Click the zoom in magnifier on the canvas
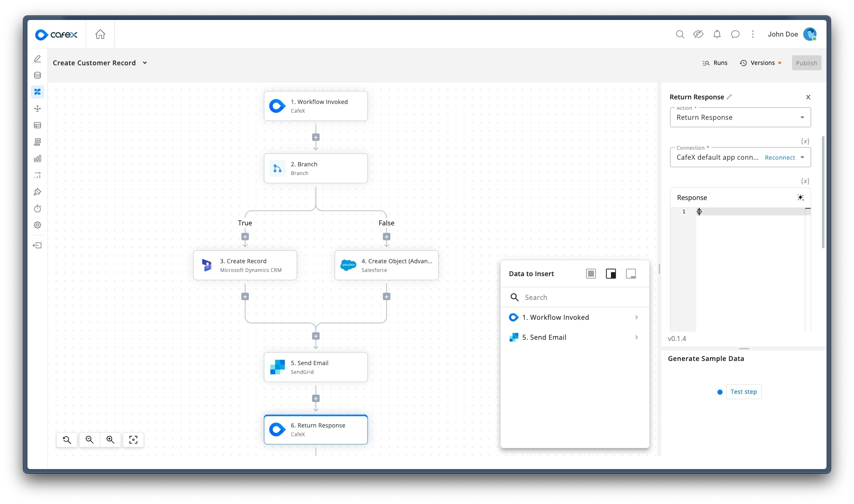This screenshot has width=854, height=504. tap(110, 440)
